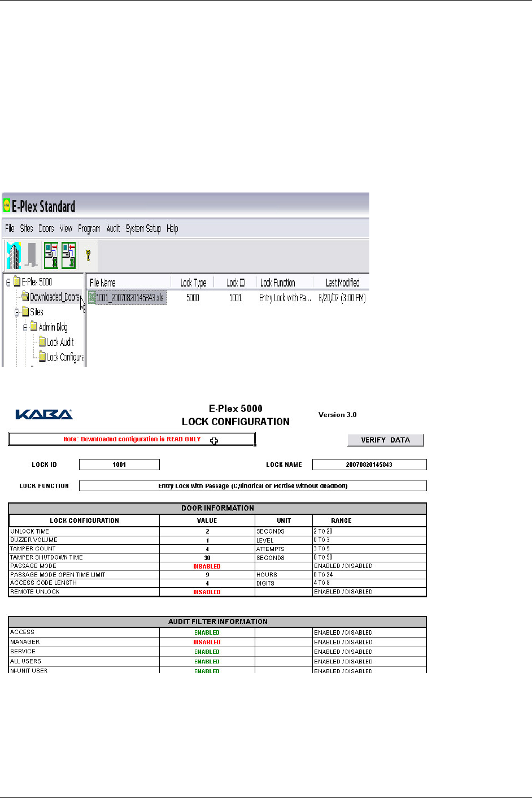Click the building Sites toolbar icon

(x=13, y=255)
